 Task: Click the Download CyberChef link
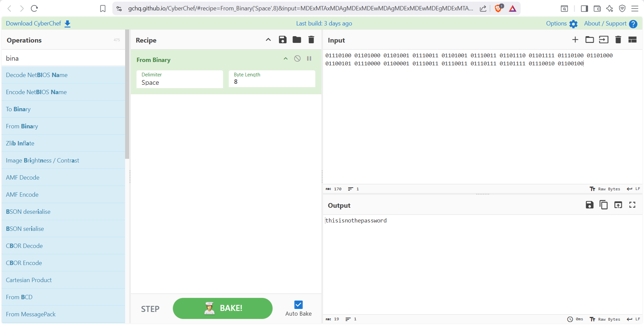33,23
